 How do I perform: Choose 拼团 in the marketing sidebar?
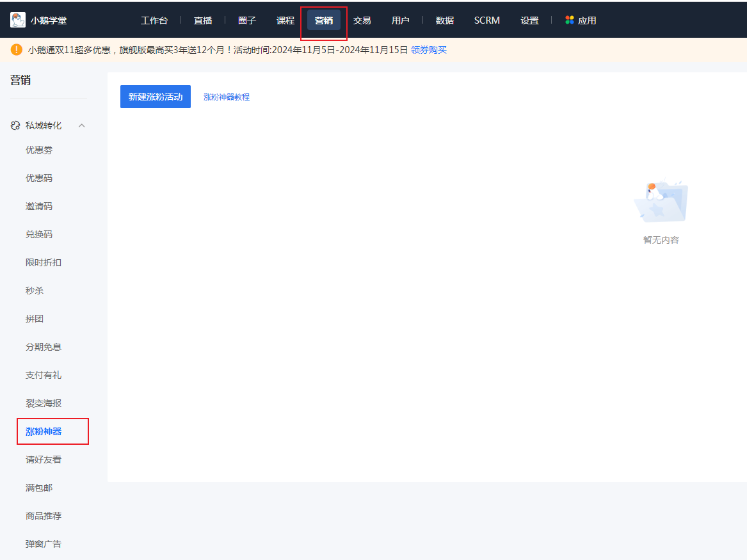(x=35, y=319)
